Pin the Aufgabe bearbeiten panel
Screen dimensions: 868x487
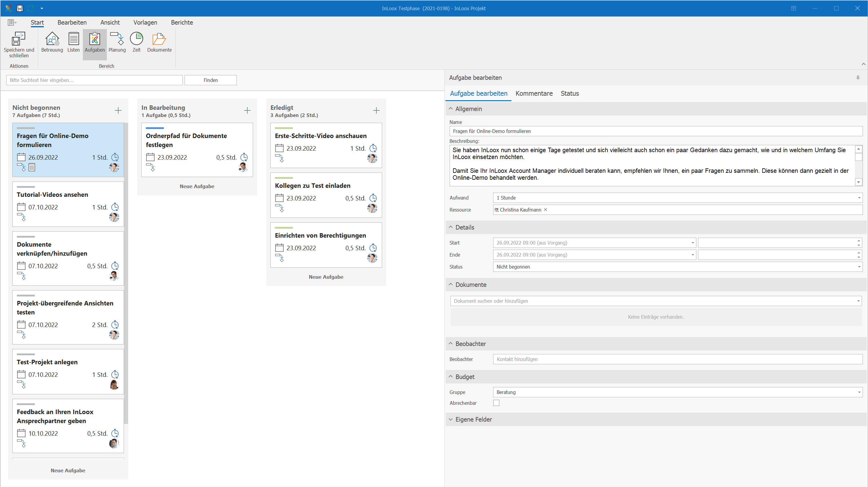pos(858,78)
